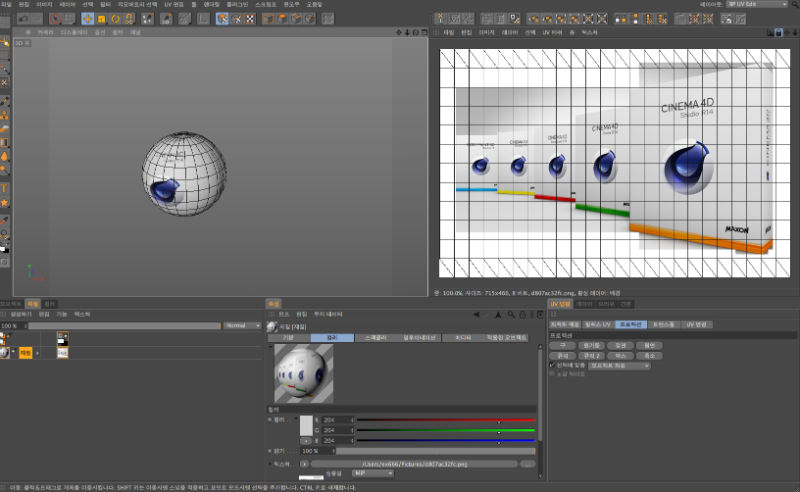Select the text tool T icon

pyautogui.click(x=4, y=188)
